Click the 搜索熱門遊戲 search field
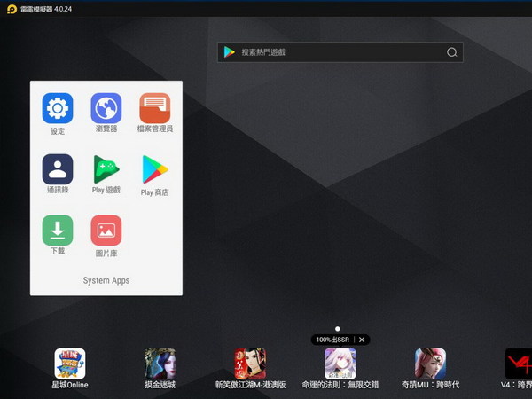Image resolution: width=532 pixels, height=399 pixels. (x=337, y=52)
